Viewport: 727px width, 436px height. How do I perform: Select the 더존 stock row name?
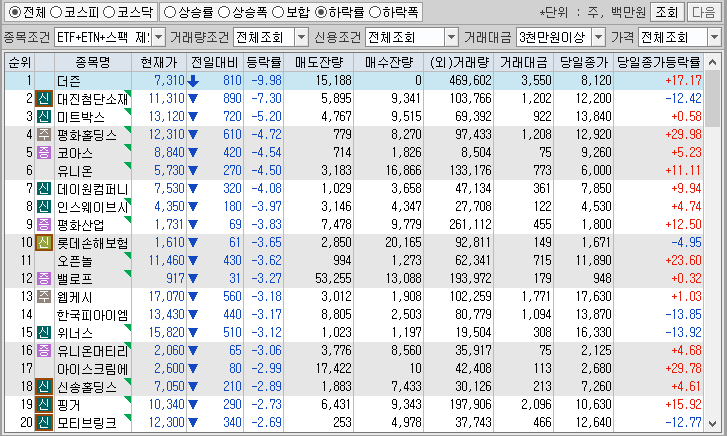[69, 81]
